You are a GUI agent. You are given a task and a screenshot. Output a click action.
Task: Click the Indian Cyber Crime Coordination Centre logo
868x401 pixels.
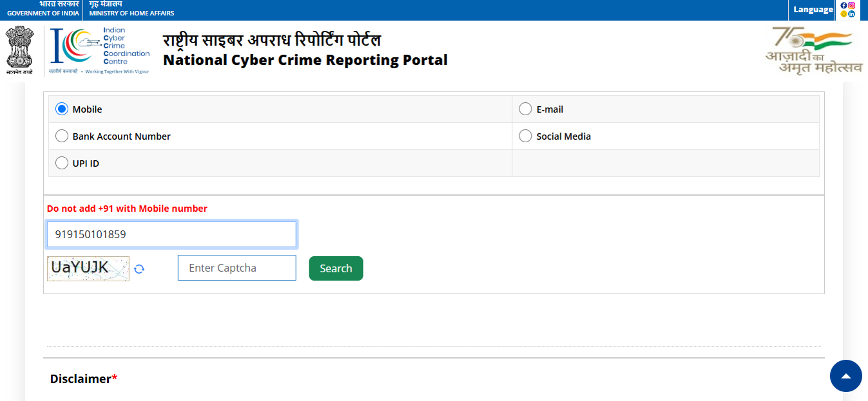coord(100,51)
